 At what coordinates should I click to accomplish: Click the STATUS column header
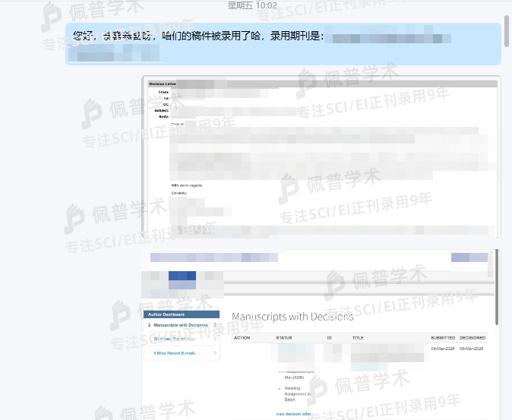(x=284, y=337)
